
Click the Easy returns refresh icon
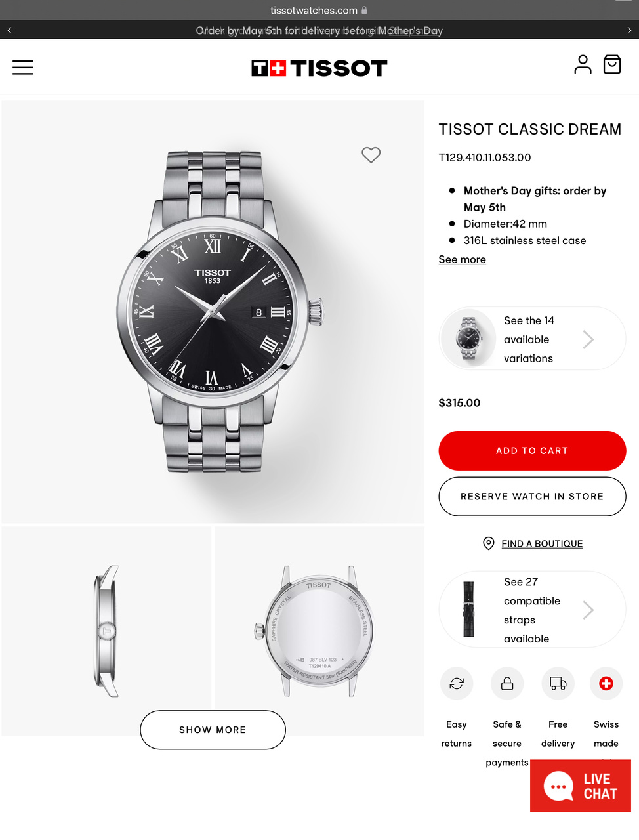click(x=457, y=684)
